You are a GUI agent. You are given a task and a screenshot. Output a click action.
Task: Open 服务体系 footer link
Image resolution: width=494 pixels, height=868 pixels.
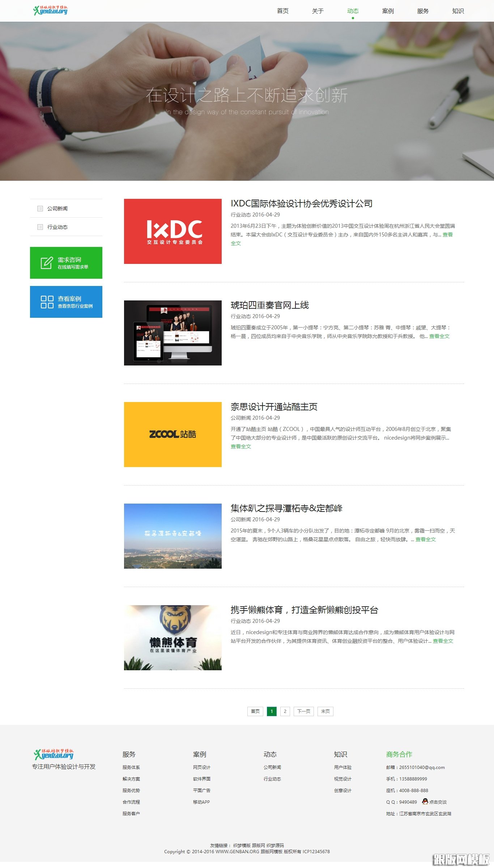click(131, 767)
